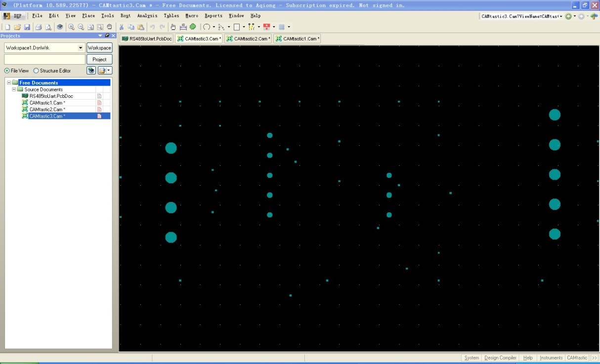Open the address bar dropdown arrow
Viewport: 600px width, 364px height.
[561, 16]
